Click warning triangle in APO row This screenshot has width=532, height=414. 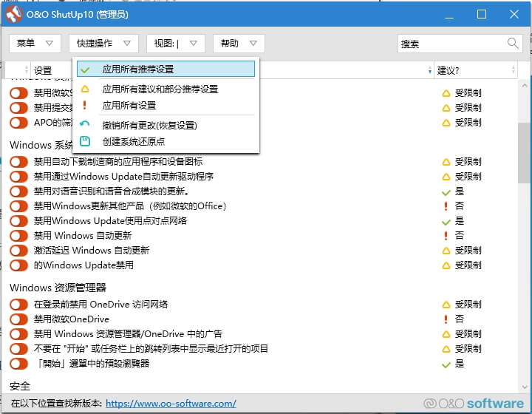click(446, 123)
